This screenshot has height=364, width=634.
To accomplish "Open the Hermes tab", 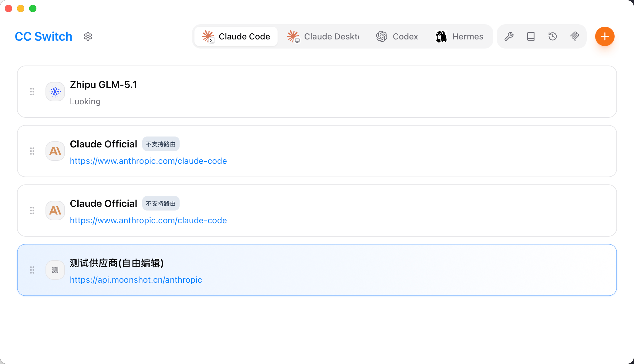I will coord(459,36).
